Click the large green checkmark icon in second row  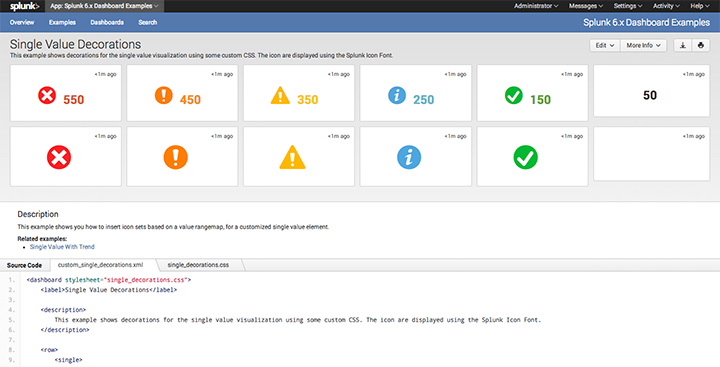[525, 157]
